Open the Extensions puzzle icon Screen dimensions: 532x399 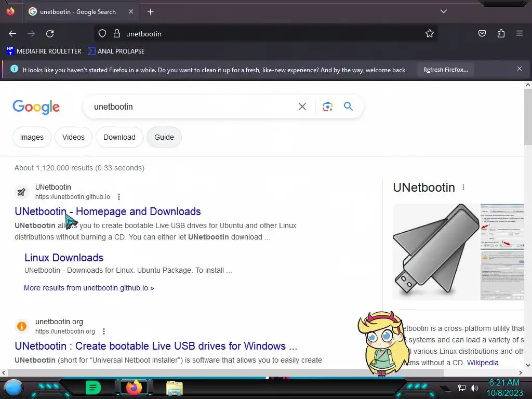click(x=501, y=34)
